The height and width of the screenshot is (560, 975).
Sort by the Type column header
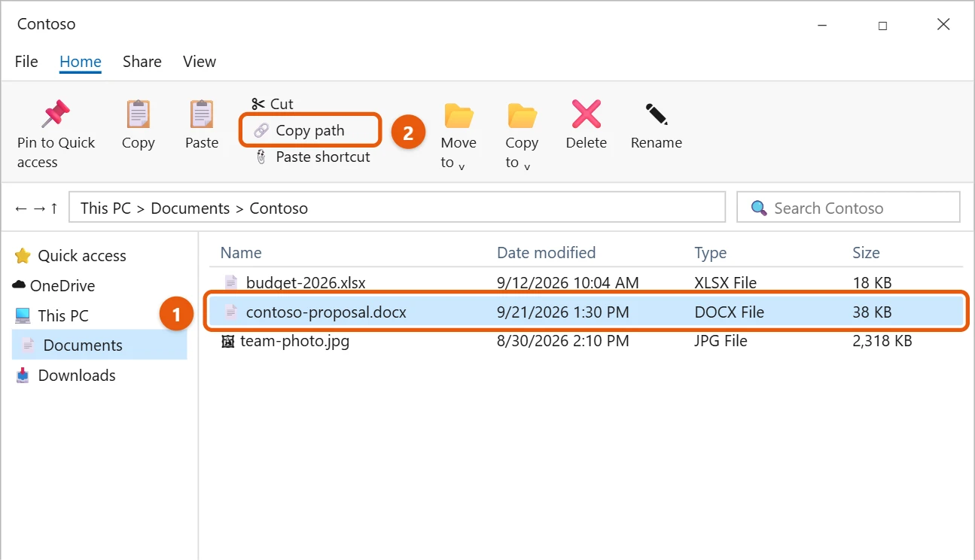[711, 253]
